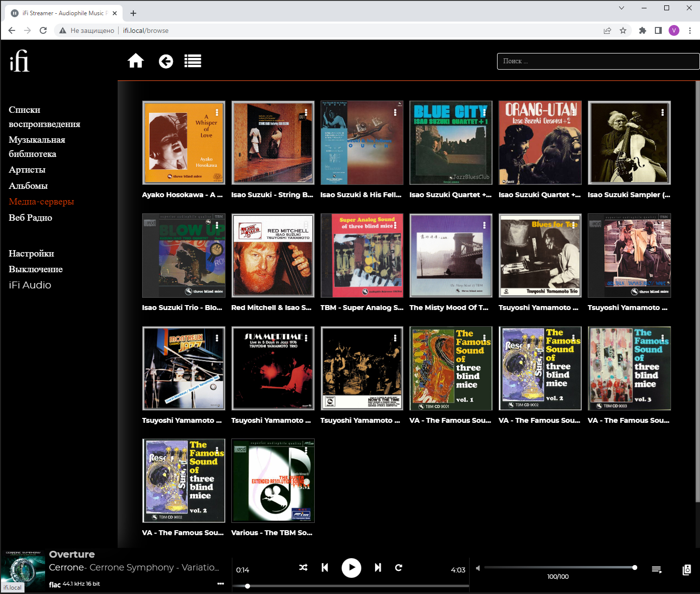Open options menu for Ayako Hosokawa album
The height and width of the screenshot is (594, 700).
[x=217, y=112]
